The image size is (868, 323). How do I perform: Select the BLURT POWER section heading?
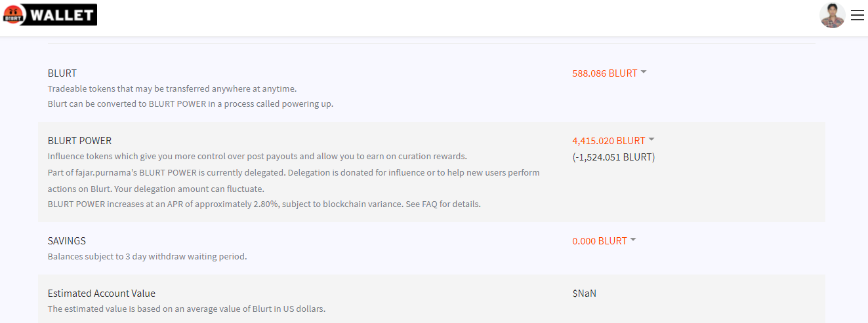point(79,141)
